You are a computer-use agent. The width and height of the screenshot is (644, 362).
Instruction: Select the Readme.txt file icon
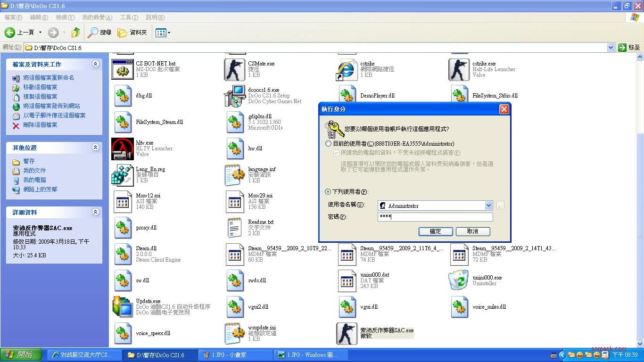click(235, 228)
